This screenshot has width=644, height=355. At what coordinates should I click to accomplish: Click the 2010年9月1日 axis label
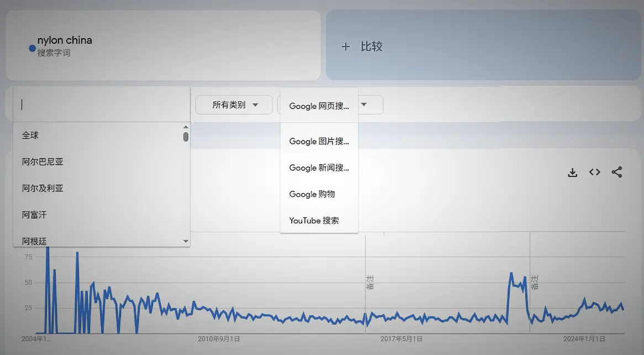click(219, 338)
